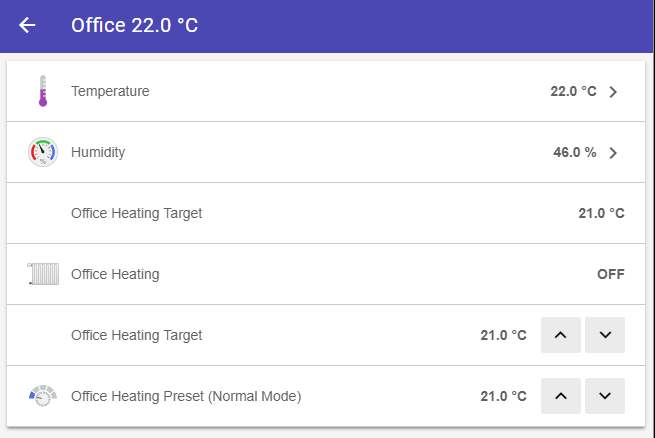Expand the Temperature row chevron
655x438 pixels.
(x=613, y=92)
